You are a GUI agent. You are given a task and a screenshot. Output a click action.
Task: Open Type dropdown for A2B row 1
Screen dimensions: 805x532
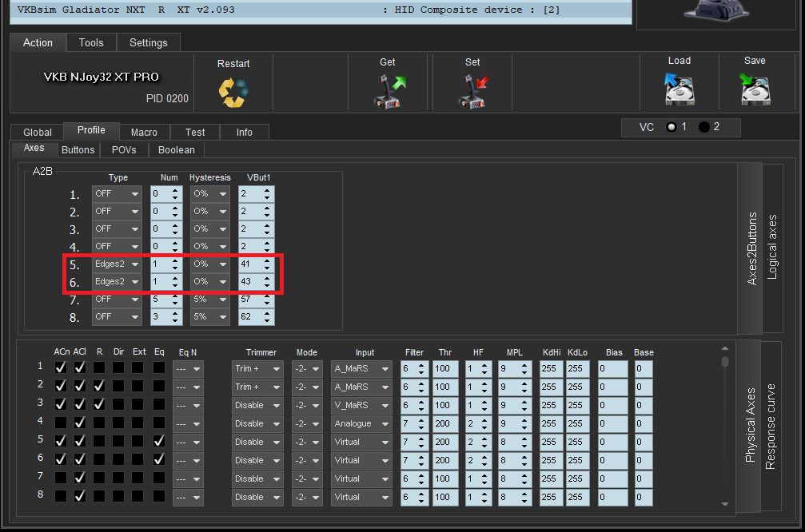pyautogui.click(x=117, y=194)
